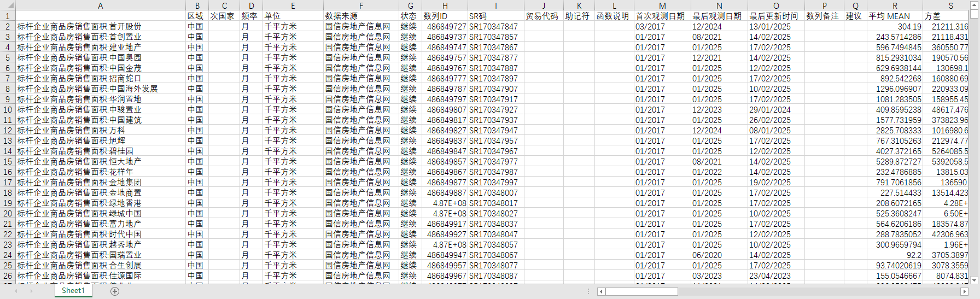The image size is (980, 299).
Task: Select cell with code SR170347847
Action: [496, 26]
